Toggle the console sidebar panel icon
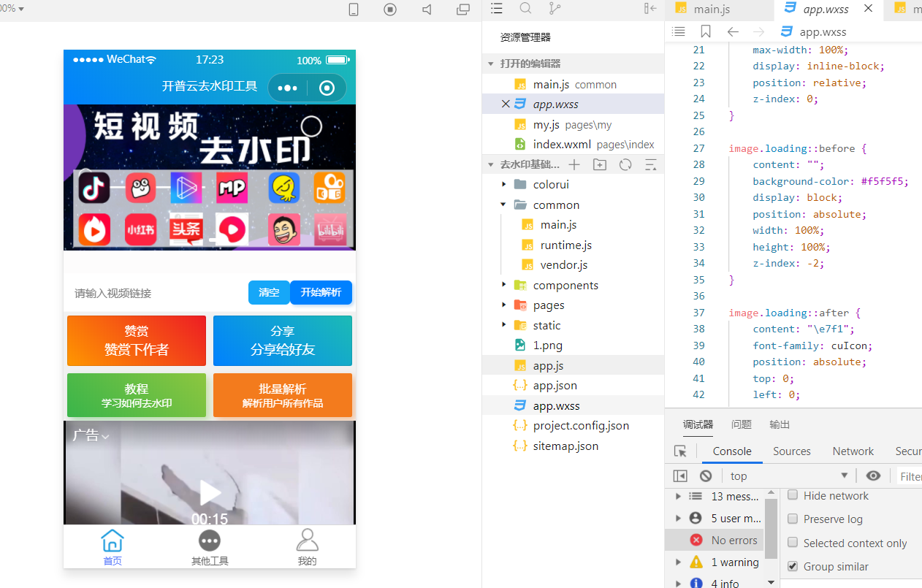This screenshot has height=588, width=922. click(x=680, y=476)
